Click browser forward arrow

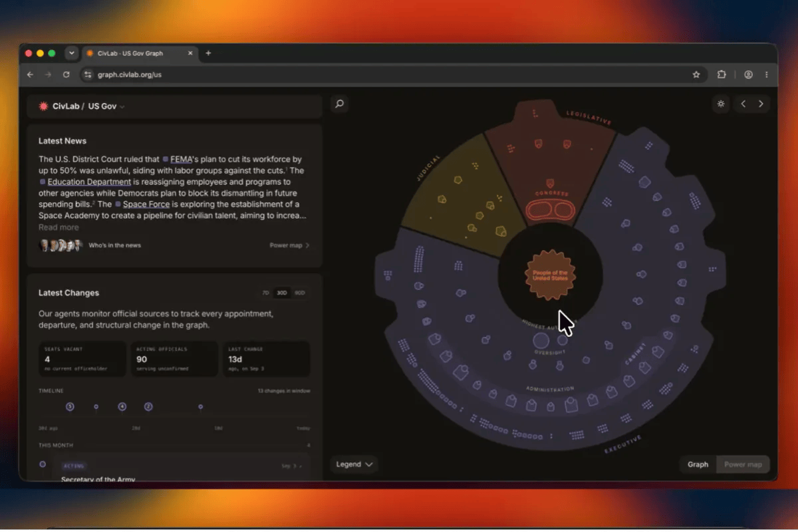click(48, 74)
